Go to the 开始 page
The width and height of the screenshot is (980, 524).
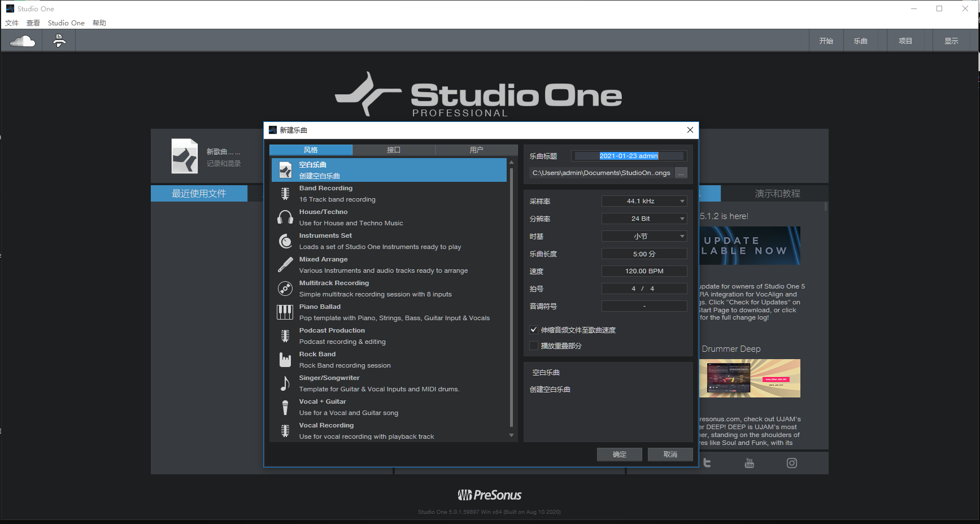[826, 41]
